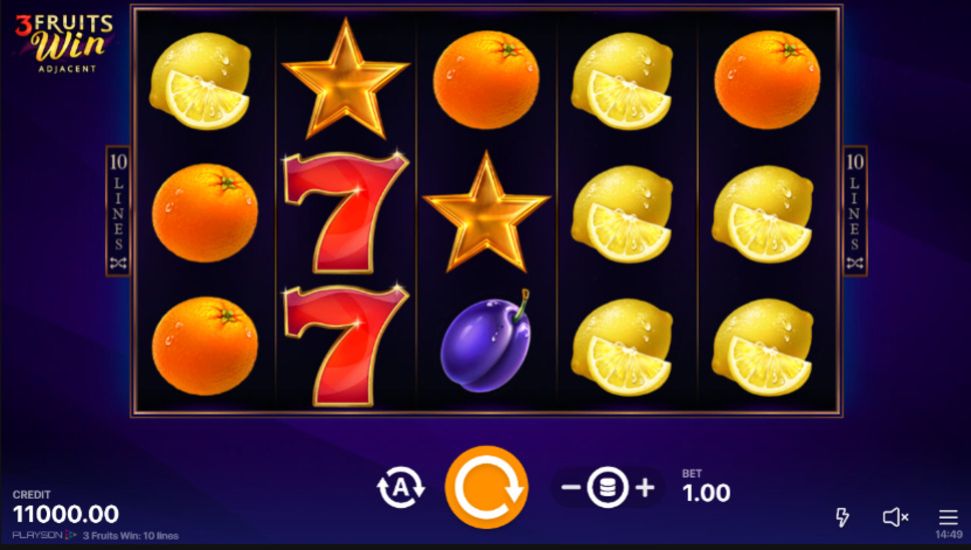This screenshot has width=971, height=550.
Task: Click the right 10 Lines indicator
Action: pos(855,211)
